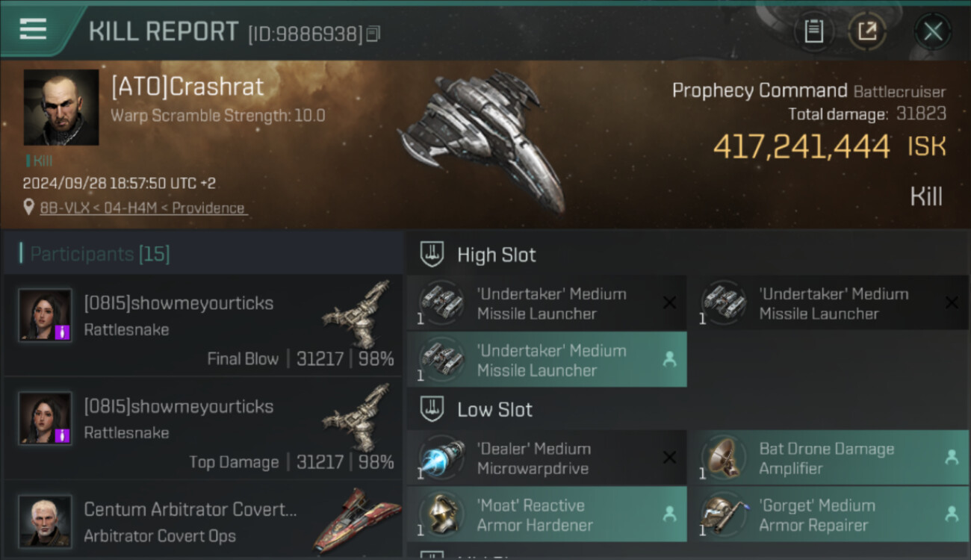Open the 8B-VLX Providence location link
The width and height of the screenshot is (971, 560).
point(143,208)
